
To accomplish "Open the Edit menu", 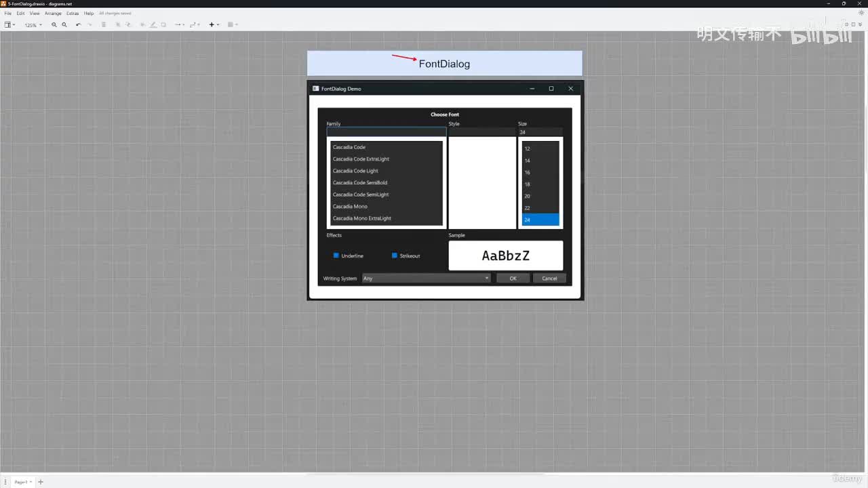I will click(x=21, y=14).
